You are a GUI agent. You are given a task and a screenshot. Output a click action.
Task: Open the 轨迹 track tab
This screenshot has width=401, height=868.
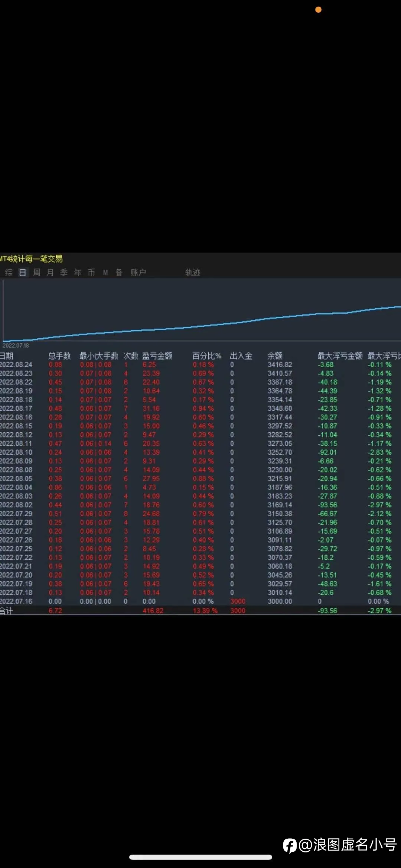point(193,273)
